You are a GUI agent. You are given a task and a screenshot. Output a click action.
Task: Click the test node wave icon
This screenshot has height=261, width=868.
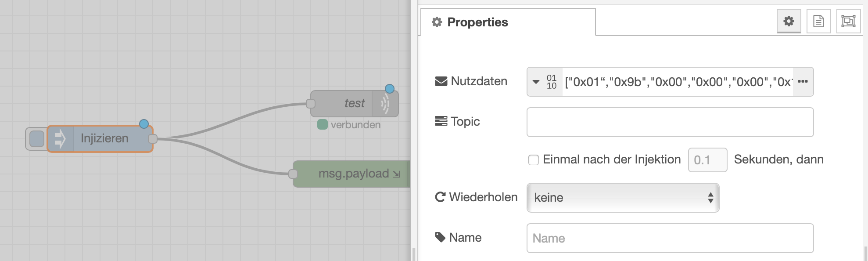(385, 104)
